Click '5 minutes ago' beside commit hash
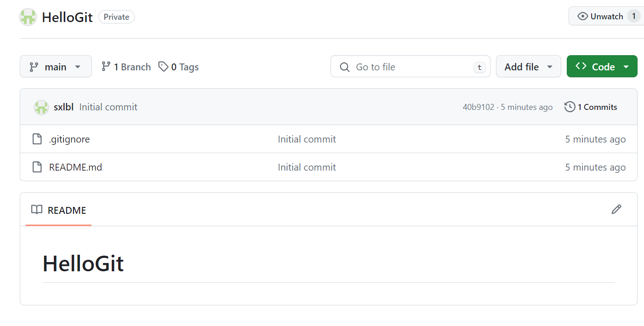 point(527,107)
